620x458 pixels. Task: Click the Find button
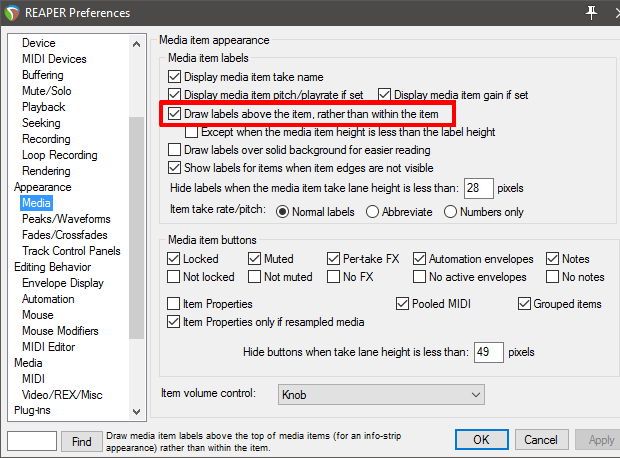pyautogui.click(x=81, y=441)
